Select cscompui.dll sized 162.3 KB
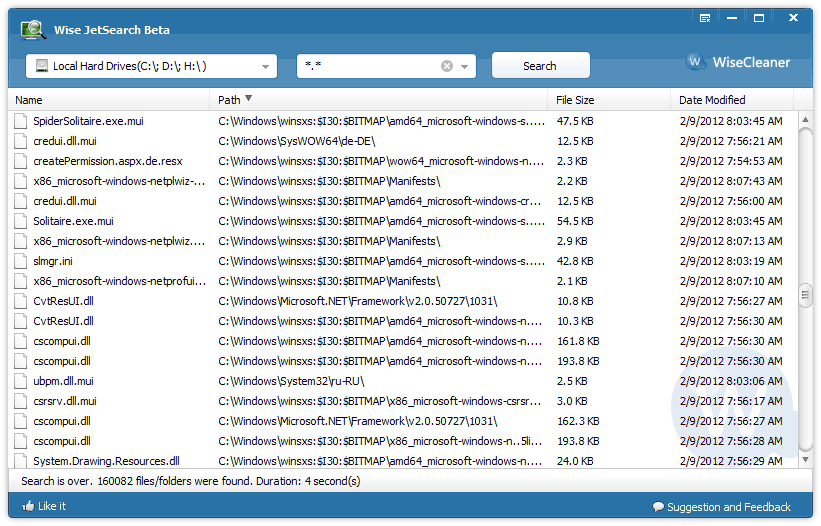 403,421
